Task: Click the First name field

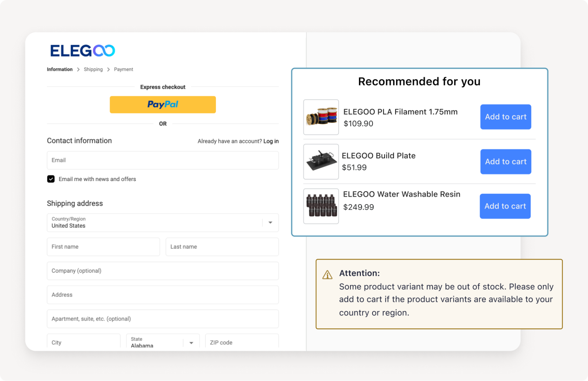Action: tap(103, 247)
